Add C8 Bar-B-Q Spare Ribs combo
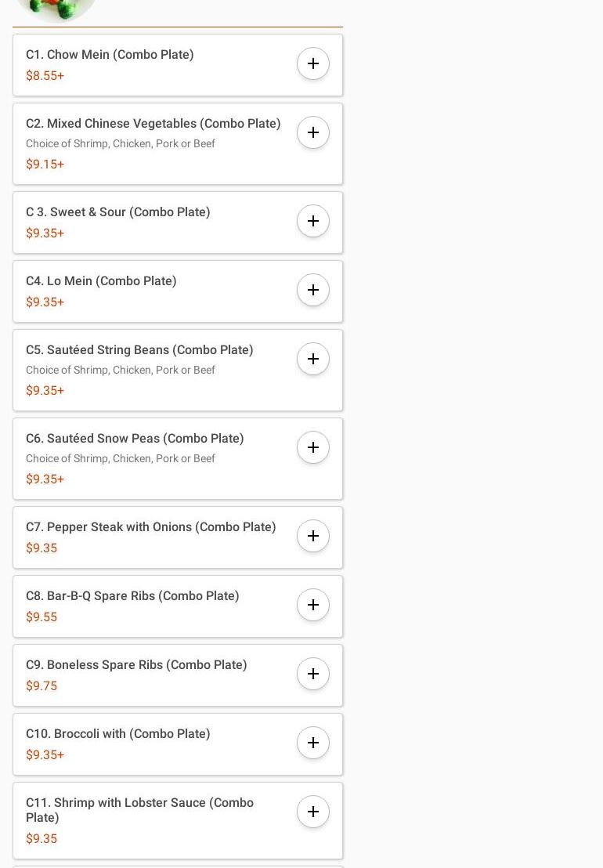The height and width of the screenshot is (868, 603). tap(313, 605)
